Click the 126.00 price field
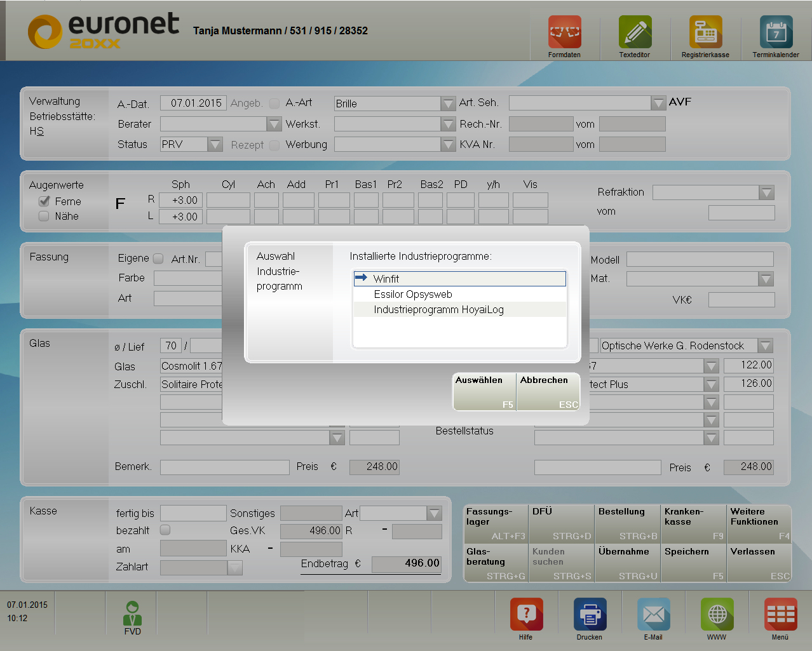 click(x=748, y=384)
